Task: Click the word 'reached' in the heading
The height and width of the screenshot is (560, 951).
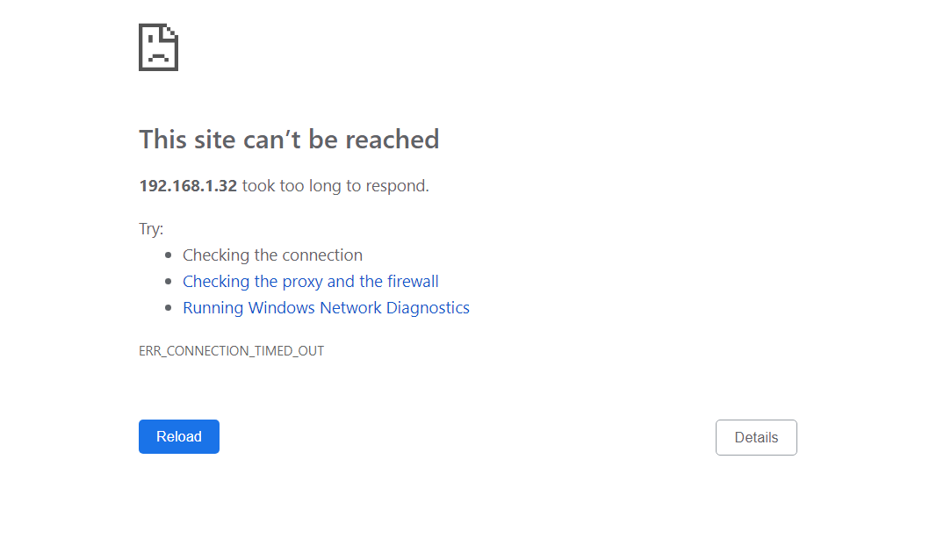Action: coord(393,140)
